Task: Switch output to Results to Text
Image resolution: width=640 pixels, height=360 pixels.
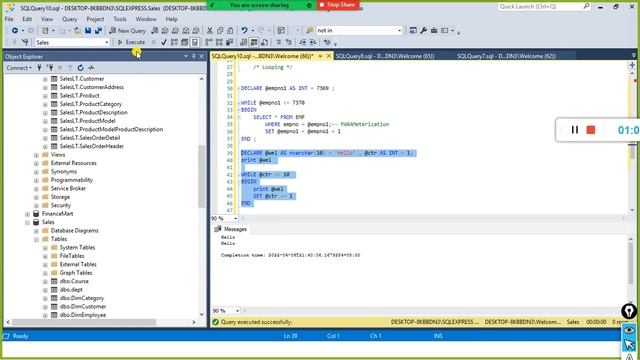Action: click(x=244, y=42)
